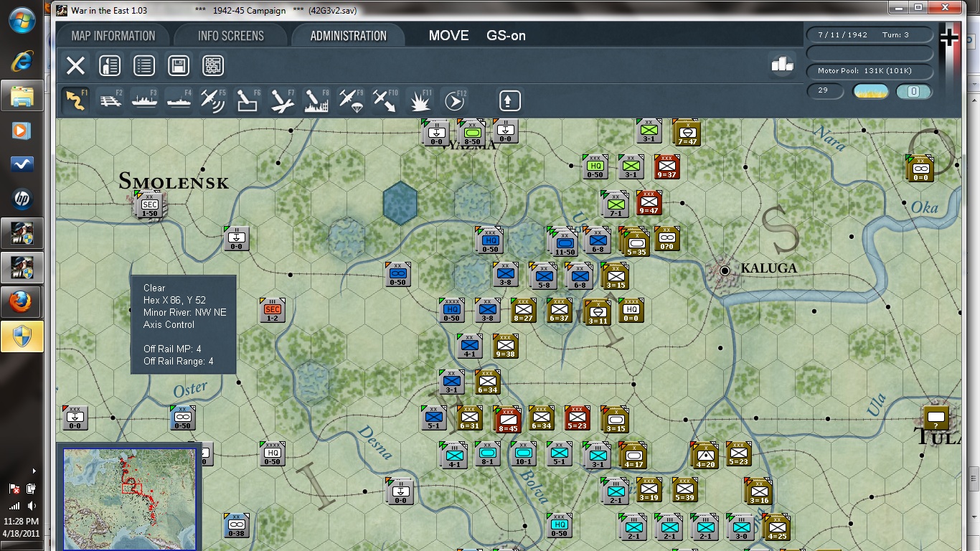Select the F6 Bomb Unit mode
The image size is (980, 551).
(x=248, y=100)
